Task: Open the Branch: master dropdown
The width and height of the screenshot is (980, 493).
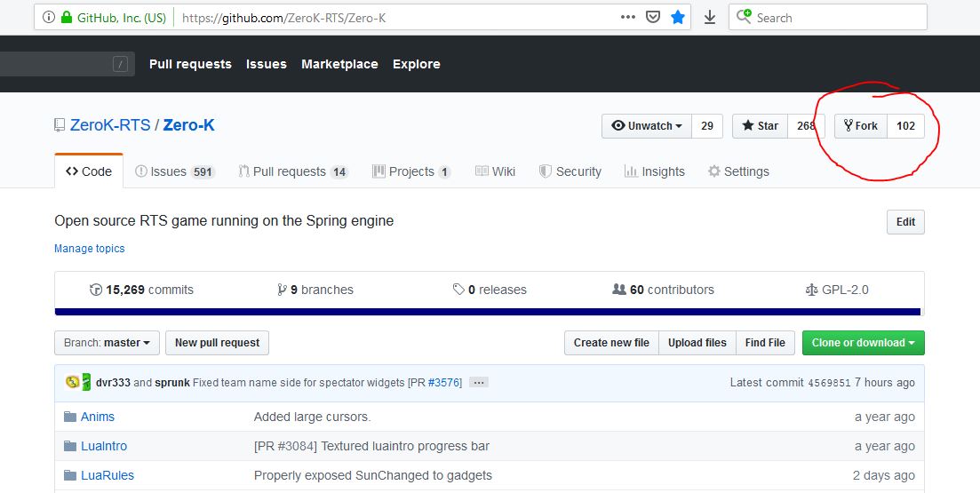Action: pos(107,342)
